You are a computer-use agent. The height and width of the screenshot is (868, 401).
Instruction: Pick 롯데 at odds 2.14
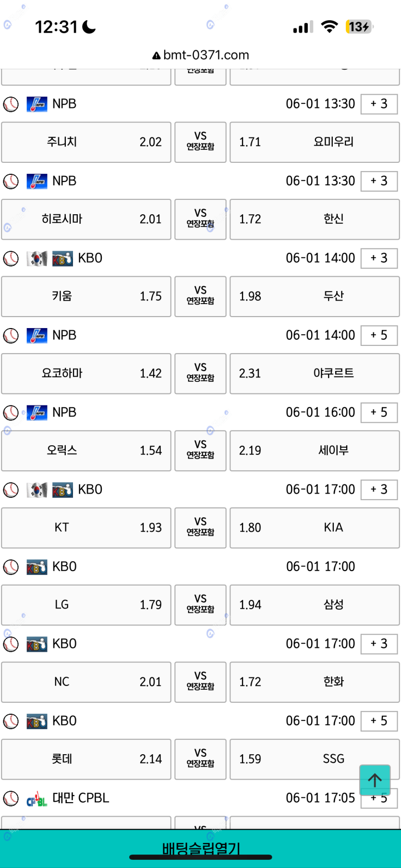pyautogui.click(x=86, y=759)
